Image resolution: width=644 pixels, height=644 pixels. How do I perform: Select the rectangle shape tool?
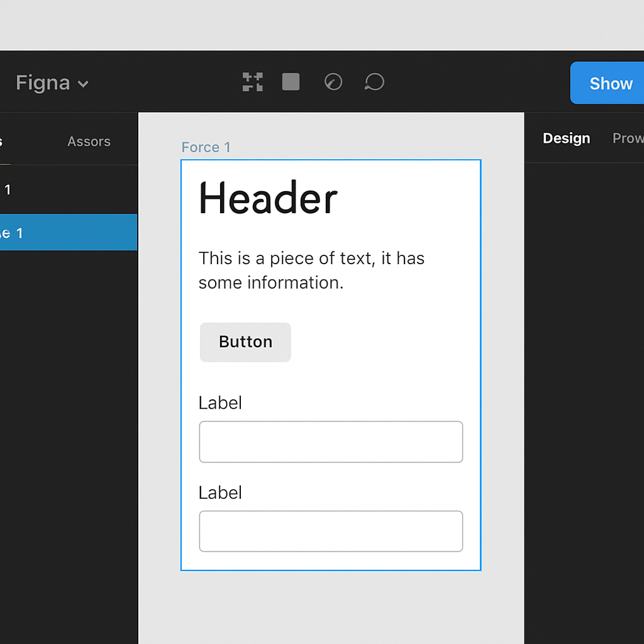tap(291, 82)
